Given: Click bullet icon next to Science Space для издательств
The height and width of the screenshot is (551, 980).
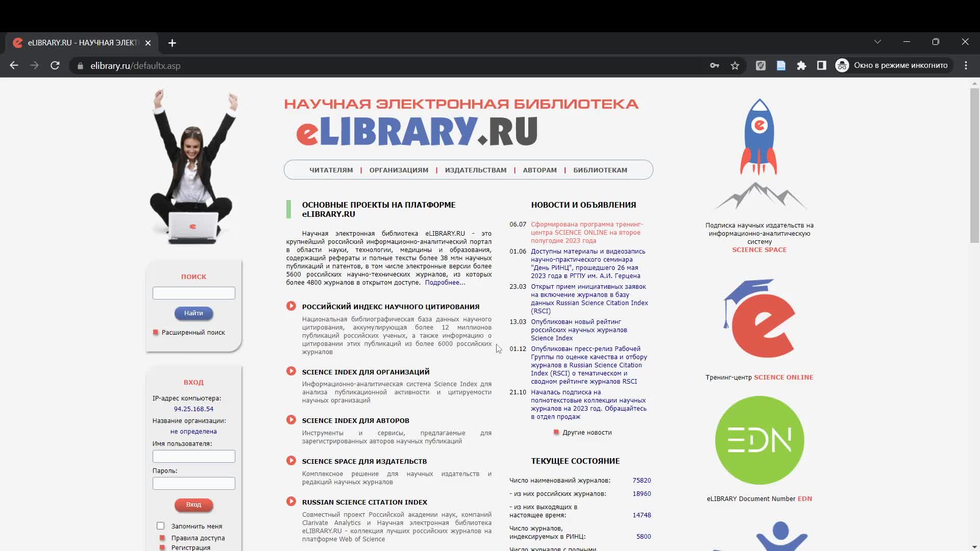Looking at the screenshot, I should [x=291, y=461].
